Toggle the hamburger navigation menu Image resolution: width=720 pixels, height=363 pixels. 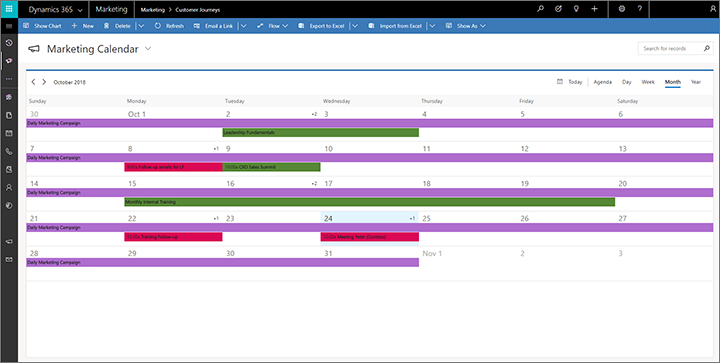[x=9, y=26]
